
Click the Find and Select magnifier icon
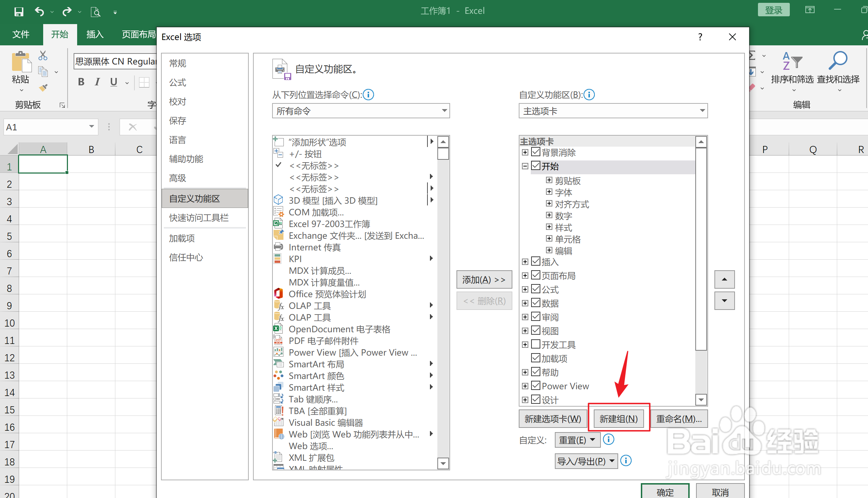[838, 61]
